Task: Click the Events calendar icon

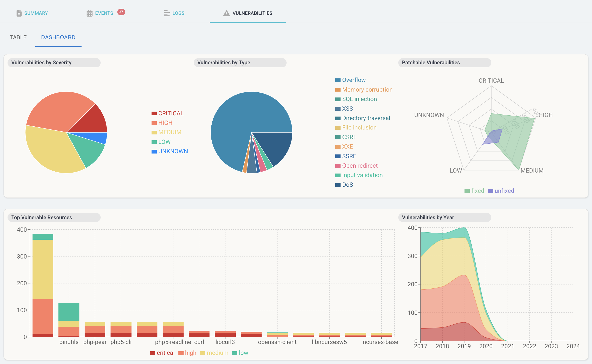Action: (89, 13)
